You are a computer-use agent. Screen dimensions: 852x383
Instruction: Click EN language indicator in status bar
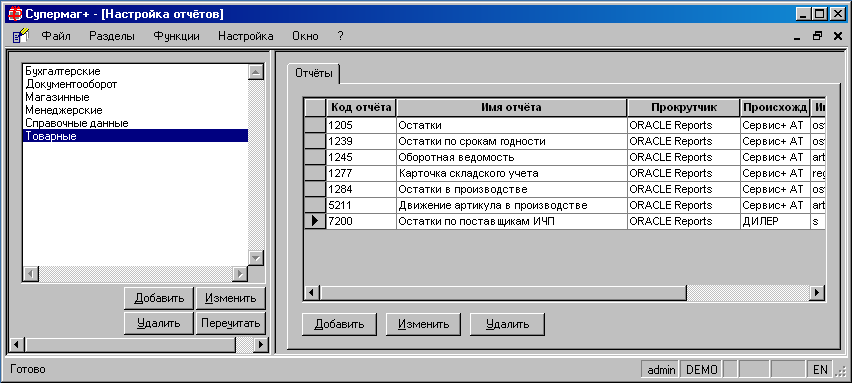click(x=820, y=370)
